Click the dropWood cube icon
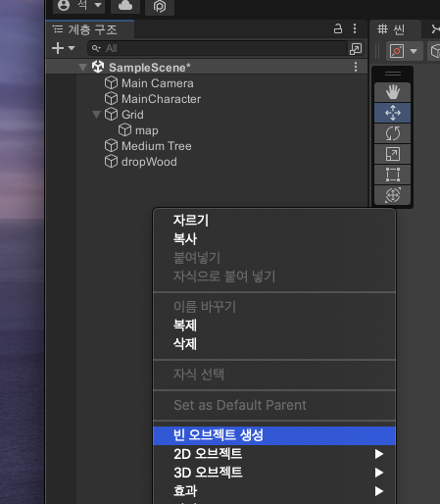 (x=111, y=161)
